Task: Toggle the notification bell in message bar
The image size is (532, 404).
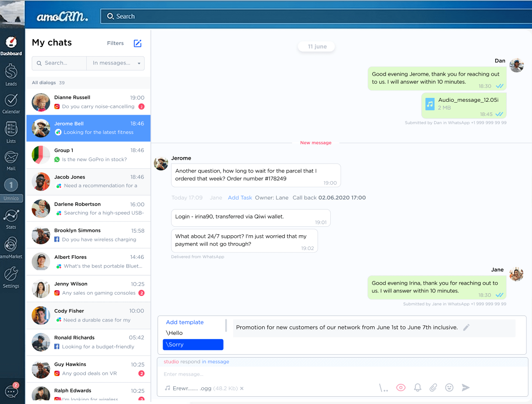Action: coord(417,387)
